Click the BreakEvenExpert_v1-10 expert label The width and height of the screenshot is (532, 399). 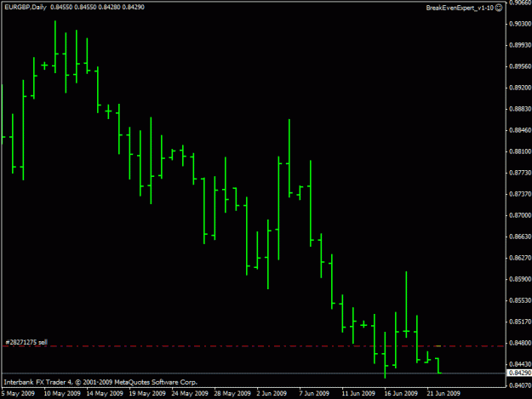point(460,8)
